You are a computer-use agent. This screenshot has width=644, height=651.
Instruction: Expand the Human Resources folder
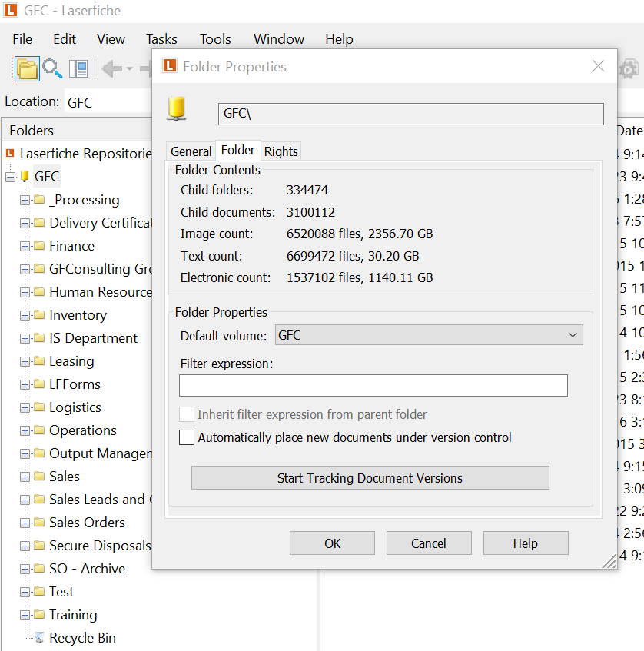(25, 292)
